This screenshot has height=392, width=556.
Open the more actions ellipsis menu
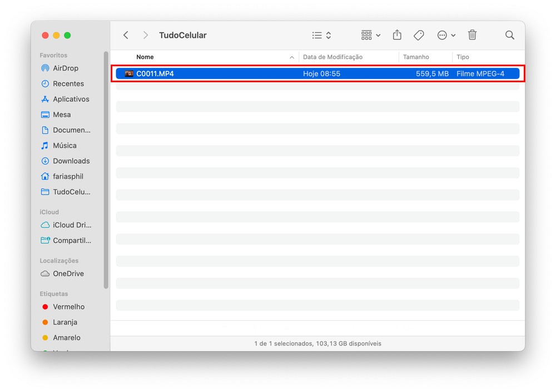coord(446,35)
